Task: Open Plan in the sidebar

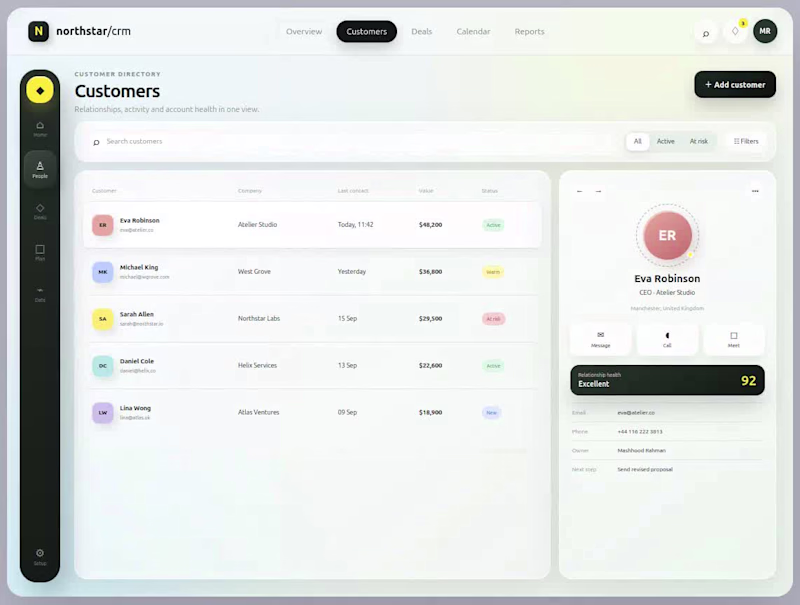Action: (40, 253)
